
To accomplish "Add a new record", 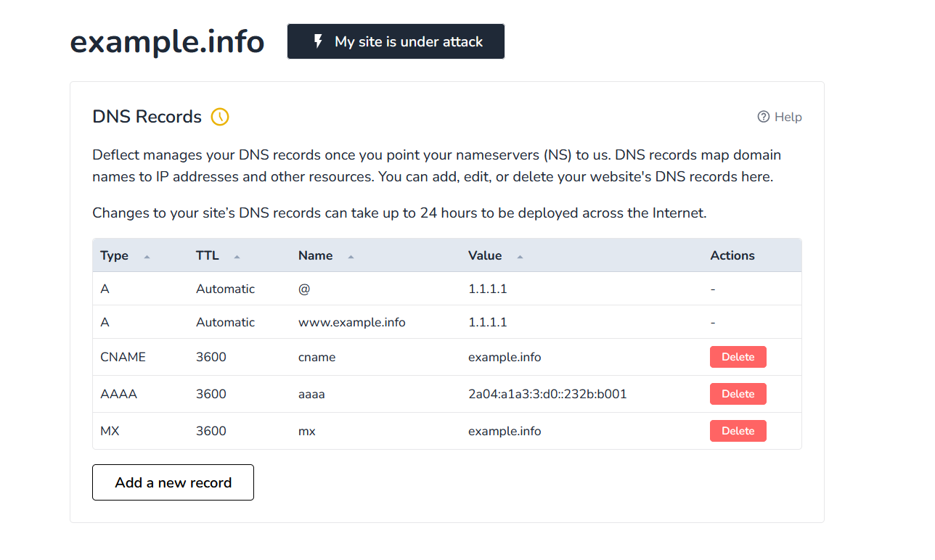I will click(x=173, y=482).
